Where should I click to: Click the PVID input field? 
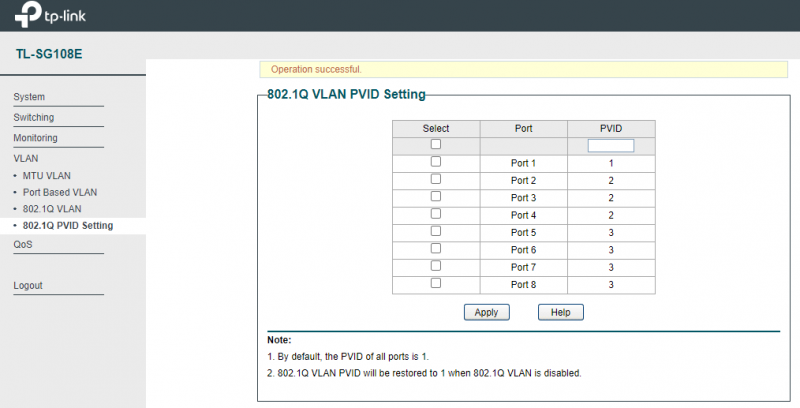(x=611, y=145)
